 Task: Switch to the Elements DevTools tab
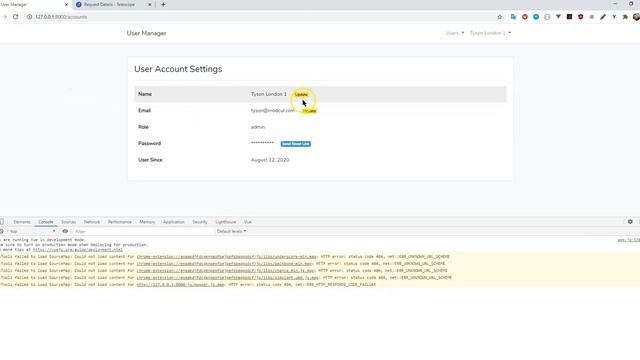coord(22,222)
